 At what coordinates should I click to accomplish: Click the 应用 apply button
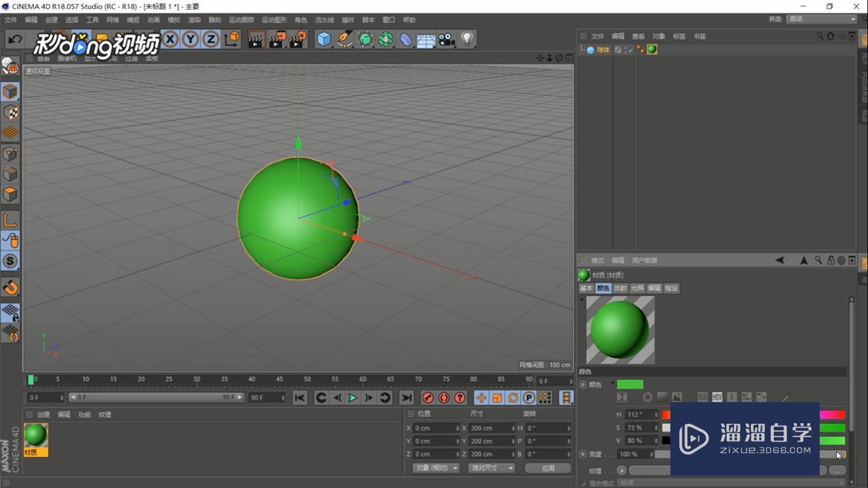tap(548, 468)
